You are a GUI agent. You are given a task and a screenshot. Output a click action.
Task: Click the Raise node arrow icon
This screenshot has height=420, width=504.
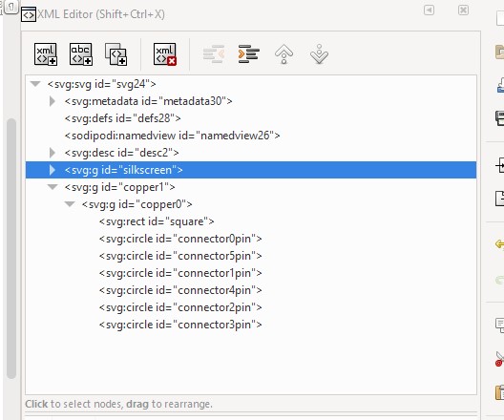point(283,54)
